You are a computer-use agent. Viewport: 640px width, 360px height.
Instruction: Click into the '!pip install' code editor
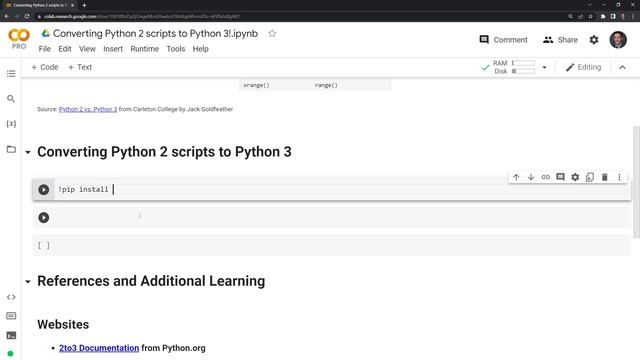[342, 189]
